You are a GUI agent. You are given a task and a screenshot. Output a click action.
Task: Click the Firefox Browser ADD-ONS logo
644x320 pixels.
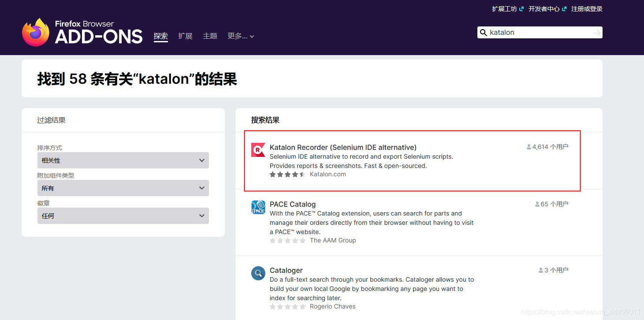(82, 32)
